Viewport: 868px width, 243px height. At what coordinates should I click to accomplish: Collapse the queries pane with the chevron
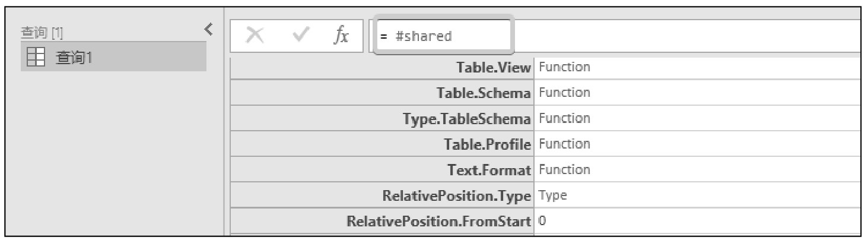coord(208,29)
